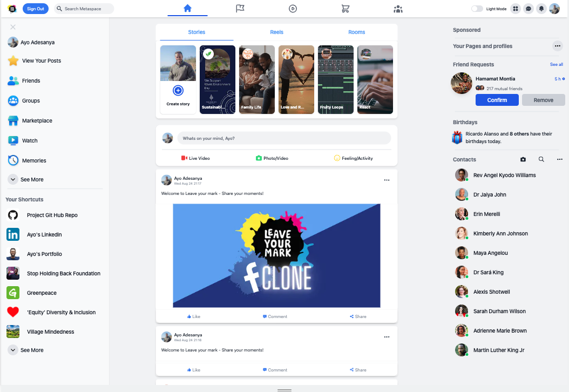Open Stop Holding Back Foundation shortcut
This screenshot has height=392, width=569.
pyautogui.click(x=53, y=273)
